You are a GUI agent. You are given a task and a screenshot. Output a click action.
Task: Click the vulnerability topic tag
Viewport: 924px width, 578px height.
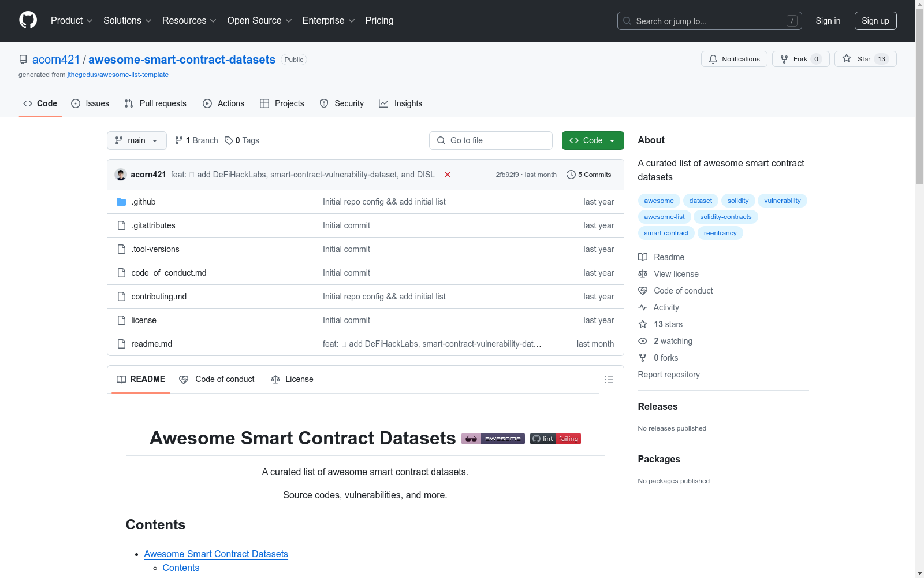pos(783,201)
